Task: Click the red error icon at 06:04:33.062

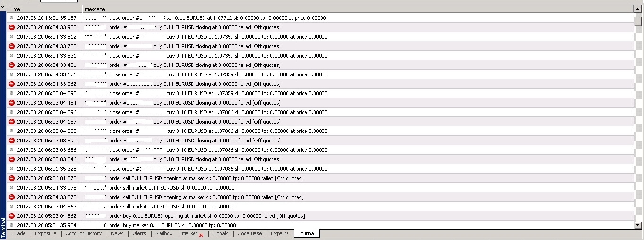Action: click(x=12, y=84)
